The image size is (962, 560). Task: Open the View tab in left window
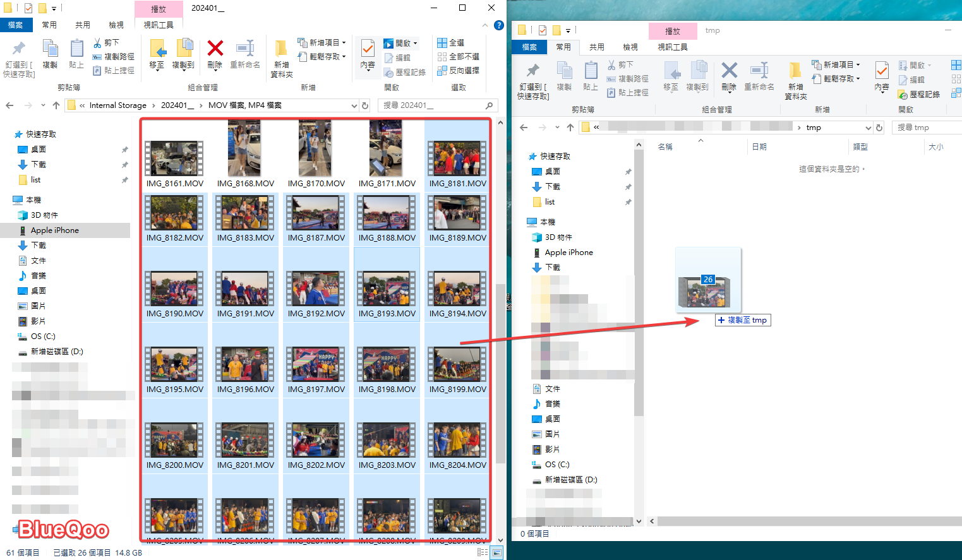point(116,25)
